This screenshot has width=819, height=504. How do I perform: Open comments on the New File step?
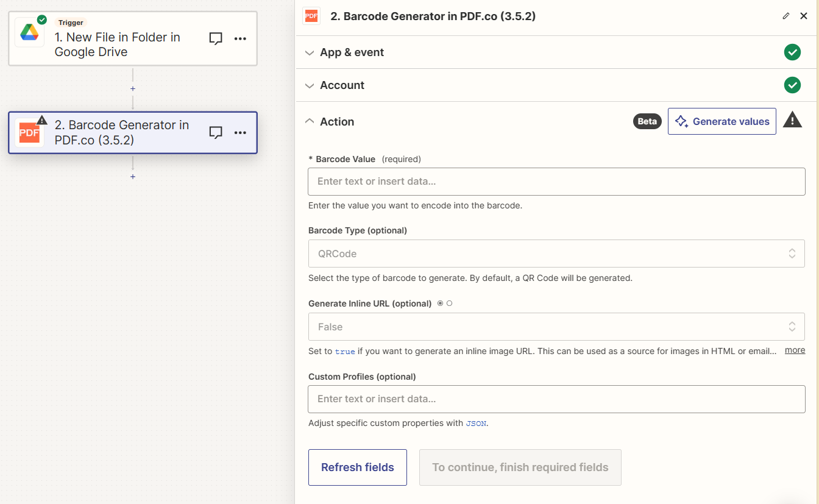[x=216, y=38]
